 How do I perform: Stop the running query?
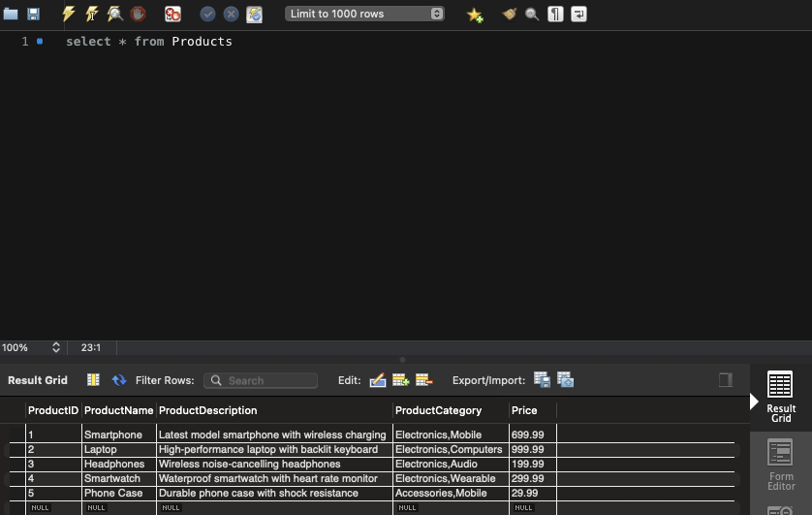coord(138,14)
